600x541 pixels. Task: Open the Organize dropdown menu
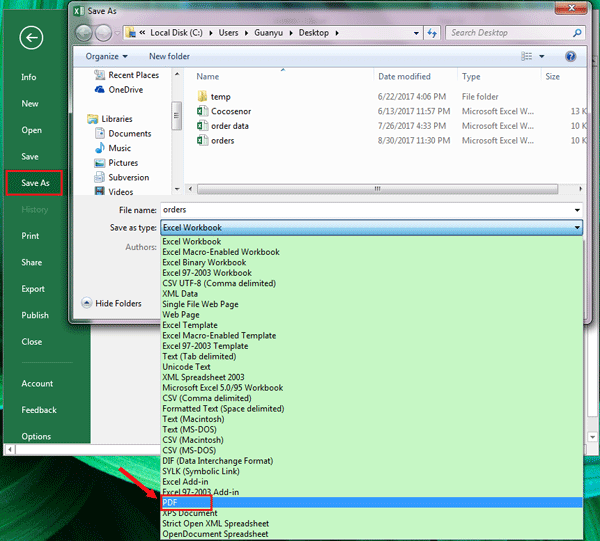106,57
